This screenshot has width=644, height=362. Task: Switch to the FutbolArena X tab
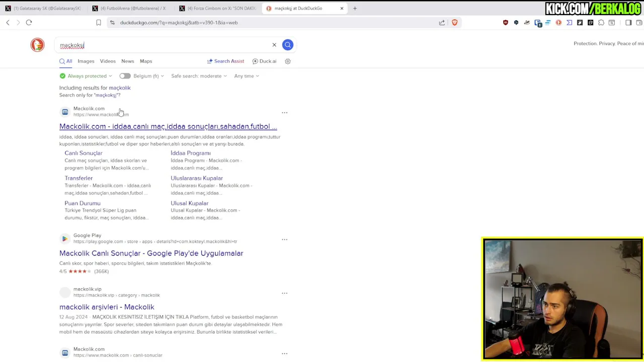pyautogui.click(x=129, y=8)
